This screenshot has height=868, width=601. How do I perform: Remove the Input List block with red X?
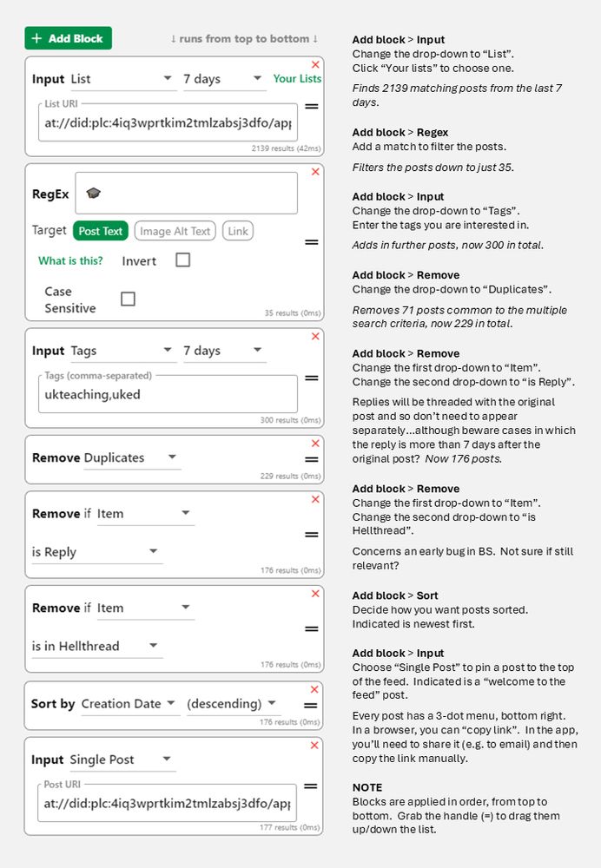pos(315,65)
